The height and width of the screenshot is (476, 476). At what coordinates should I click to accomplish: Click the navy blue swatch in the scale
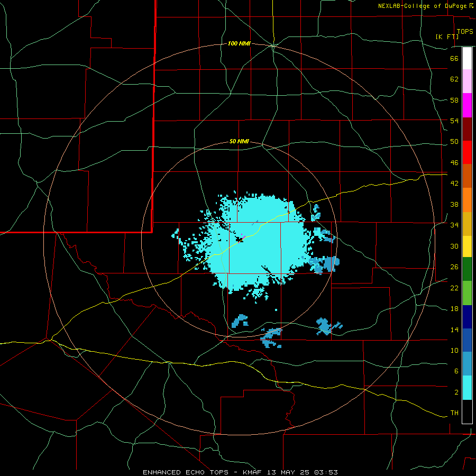click(467, 317)
